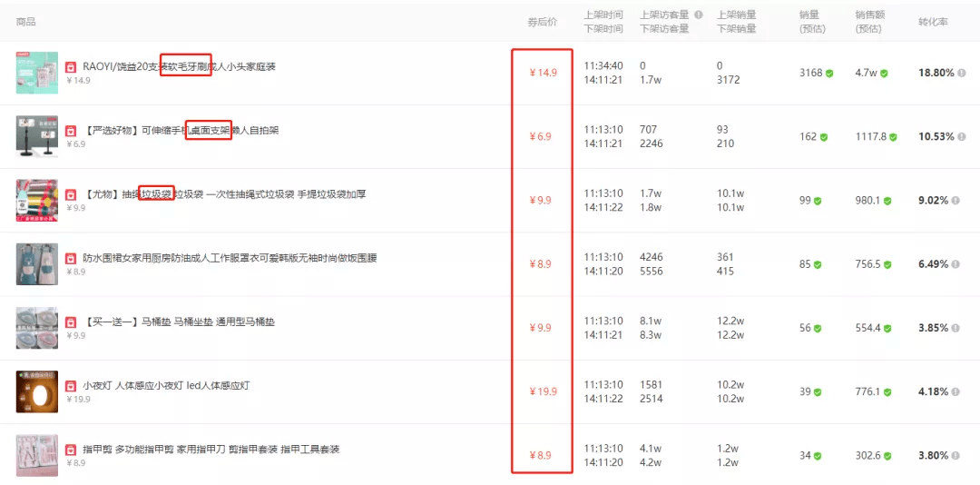Open the nail clipper set product thumbnail
The image size is (980, 485).
36,455
